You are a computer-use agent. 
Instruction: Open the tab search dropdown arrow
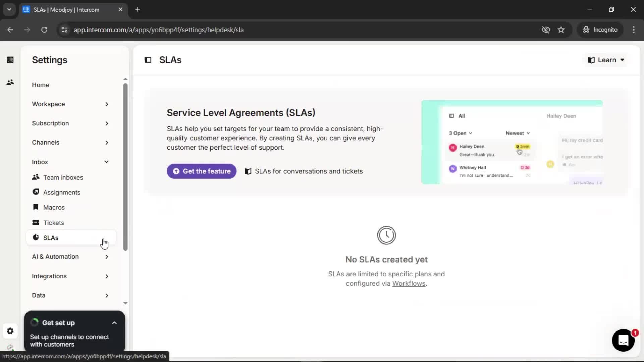click(x=9, y=10)
